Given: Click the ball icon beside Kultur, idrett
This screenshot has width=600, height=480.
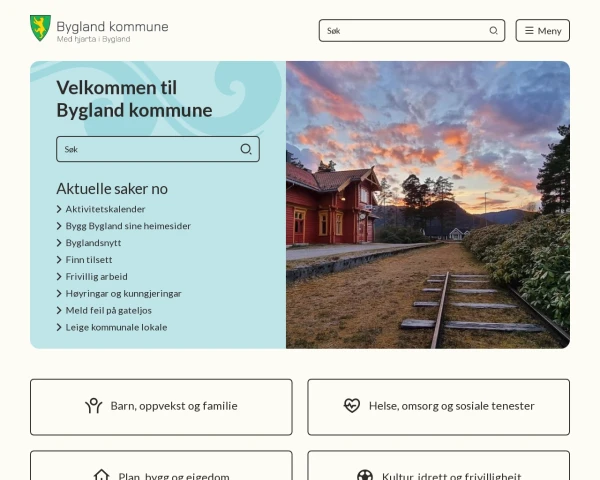Looking at the screenshot, I should coord(365,475).
